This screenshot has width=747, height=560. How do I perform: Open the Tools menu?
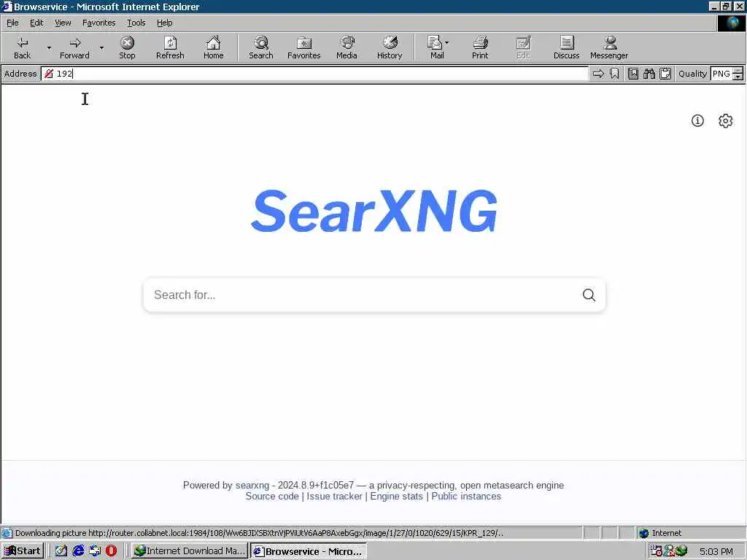point(136,23)
